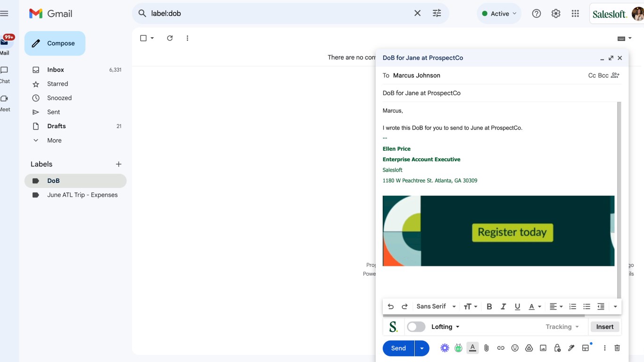This screenshot has width=644, height=362.
Task: Open Gmail settings gear
Action: pyautogui.click(x=556, y=14)
